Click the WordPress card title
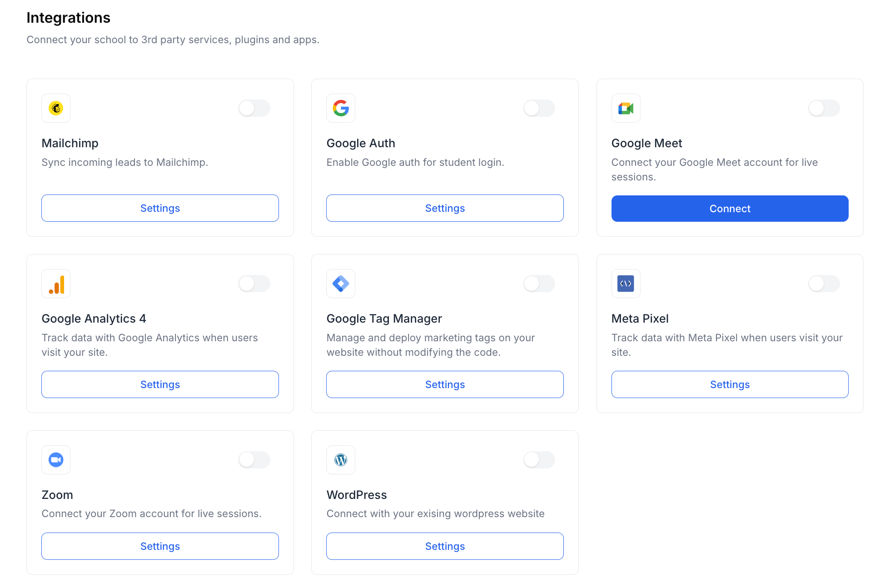 tap(357, 495)
